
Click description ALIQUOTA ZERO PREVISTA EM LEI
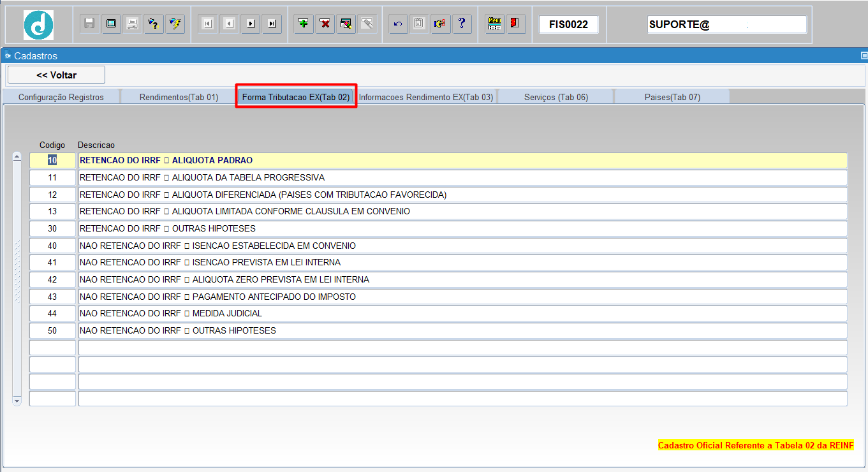(463, 279)
